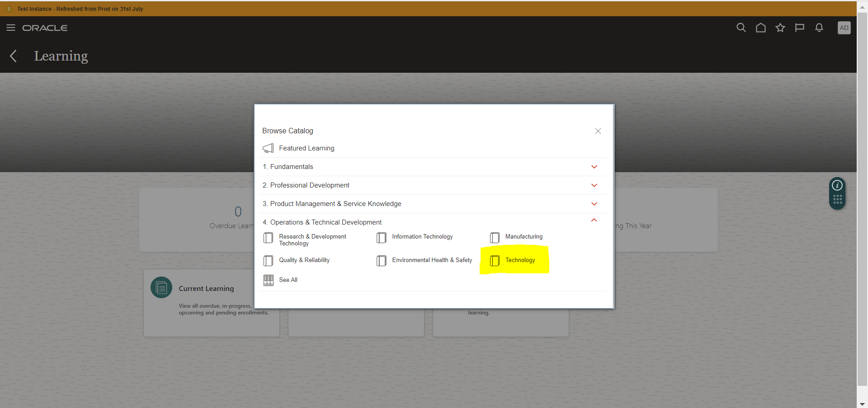The image size is (868, 408).
Task: Expand Product Management & Service Knowledge
Action: click(594, 204)
